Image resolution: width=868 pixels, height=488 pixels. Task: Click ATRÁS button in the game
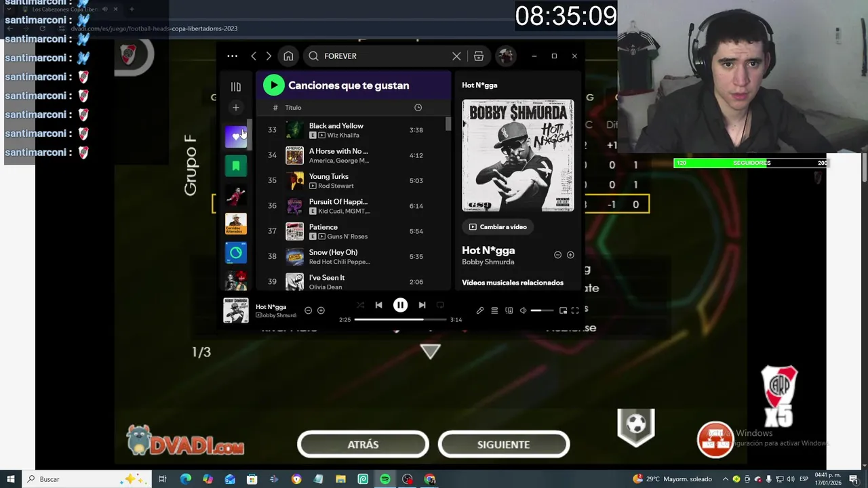coord(363,445)
